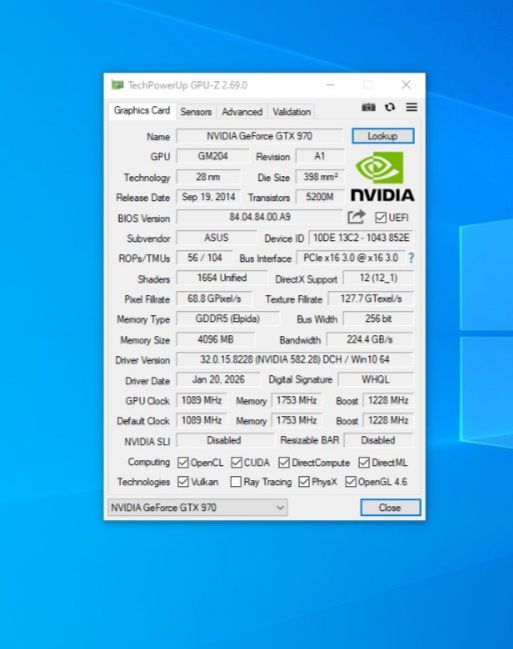Viewport: 513px width, 649px height.
Task: Click Default Clock row Boost 1228 MHz
Action: [388, 420]
